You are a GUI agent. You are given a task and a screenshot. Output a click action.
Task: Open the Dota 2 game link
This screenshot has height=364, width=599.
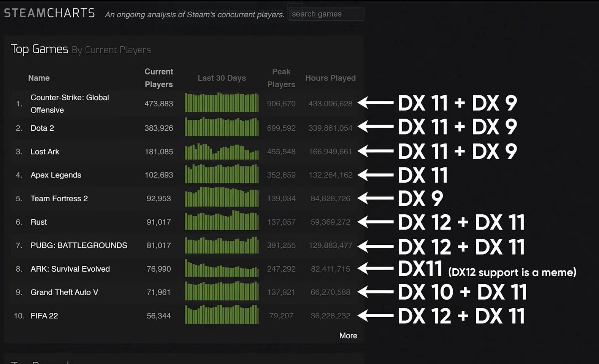42,128
